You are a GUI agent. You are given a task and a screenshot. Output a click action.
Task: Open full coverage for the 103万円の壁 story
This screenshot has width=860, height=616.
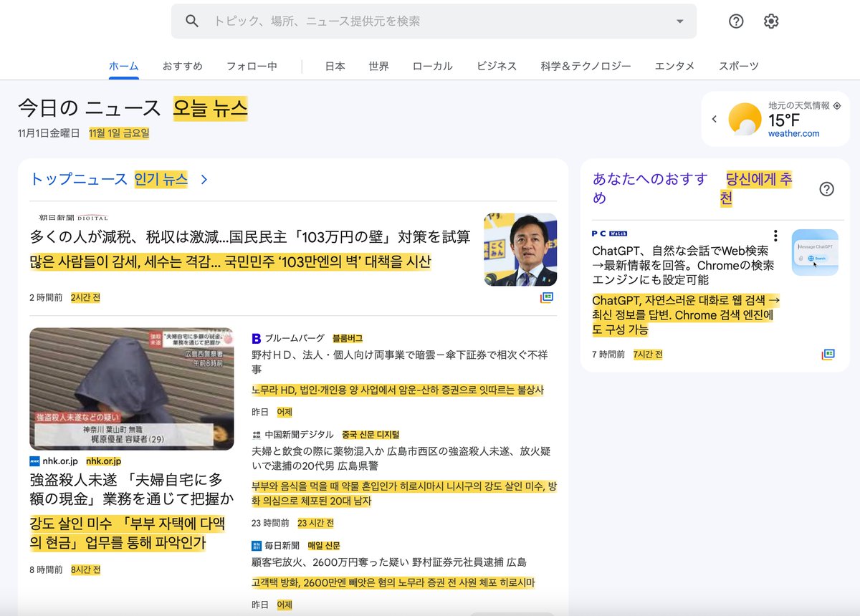[548, 297]
